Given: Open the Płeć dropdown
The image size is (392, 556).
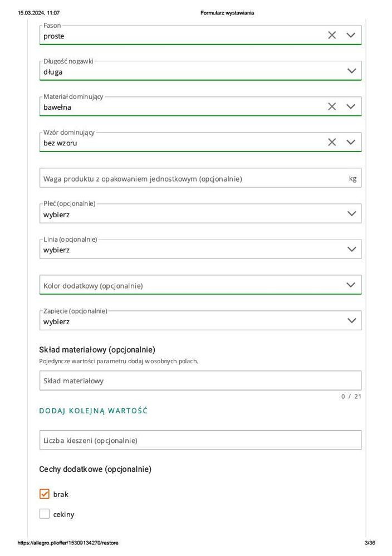Looking at the screenshot, I should [351, 213].
